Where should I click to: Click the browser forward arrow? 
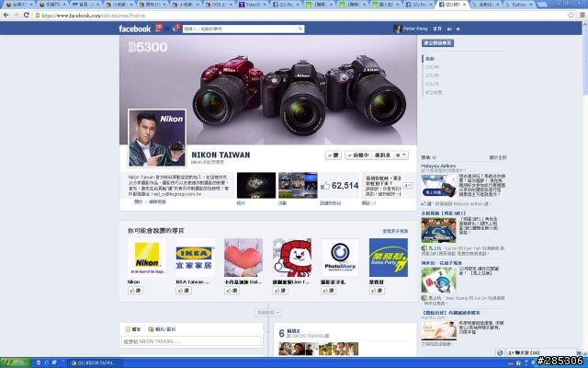tap(17, 15)
